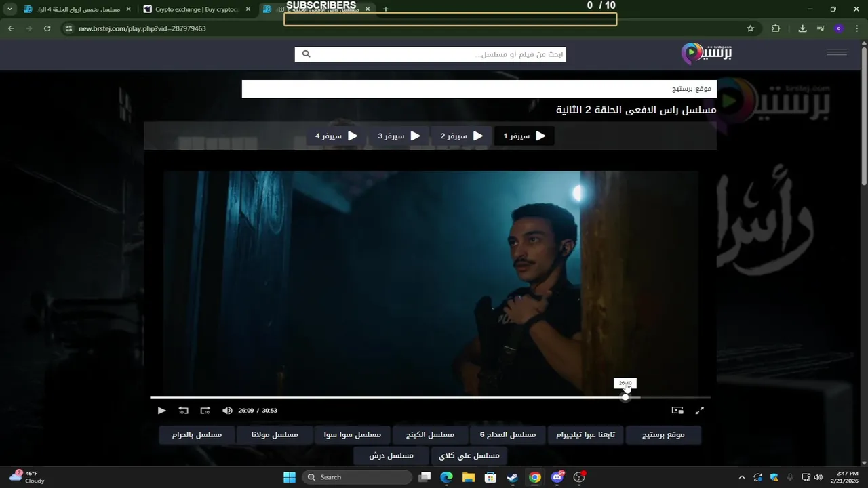Open مسلسل بالحرام link

tap(197, 434)
